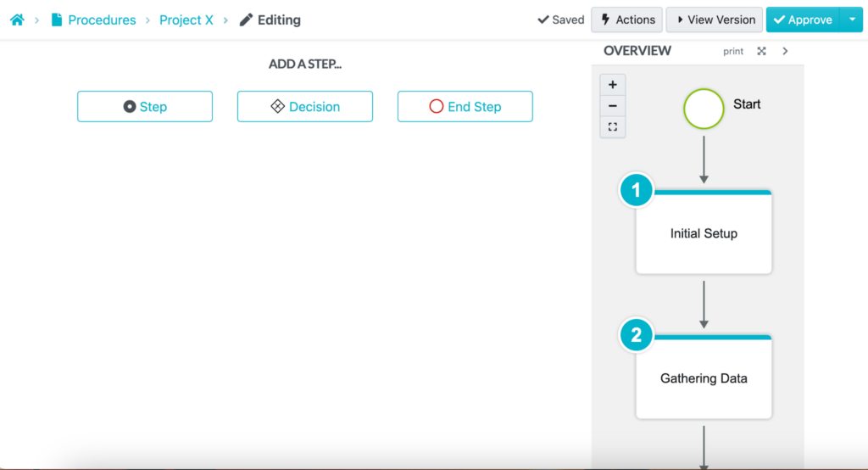This screenshot has width=868, height=470.
Task: Add a Decision step
Action: [x=305, y=107]
